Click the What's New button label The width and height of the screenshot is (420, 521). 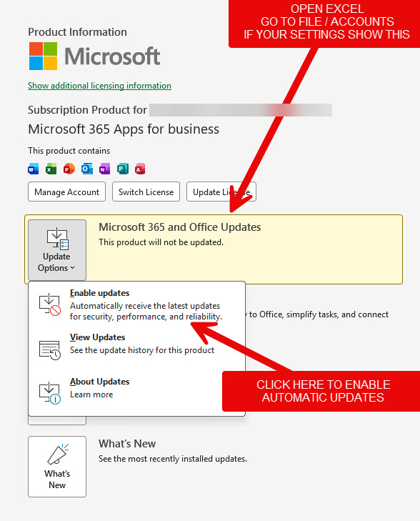pyautogui.click(x=57, y=479)
